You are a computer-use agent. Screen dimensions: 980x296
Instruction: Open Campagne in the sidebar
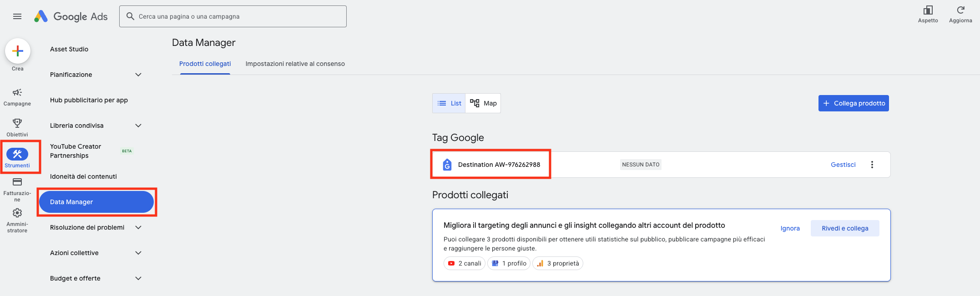pos(17,97)
